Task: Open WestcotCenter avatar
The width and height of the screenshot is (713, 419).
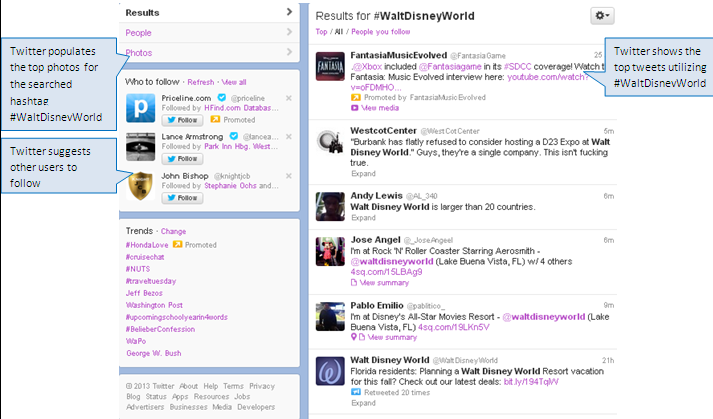Action: 331,141
